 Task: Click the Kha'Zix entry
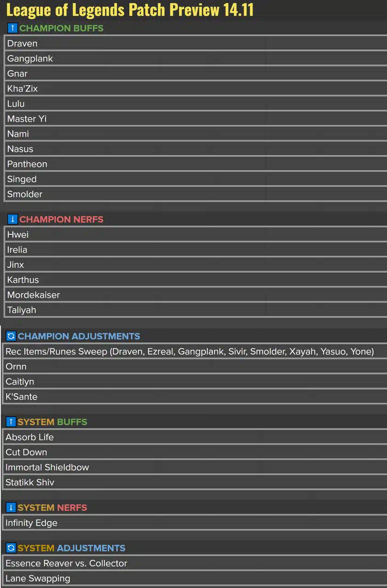coord(196,89)
